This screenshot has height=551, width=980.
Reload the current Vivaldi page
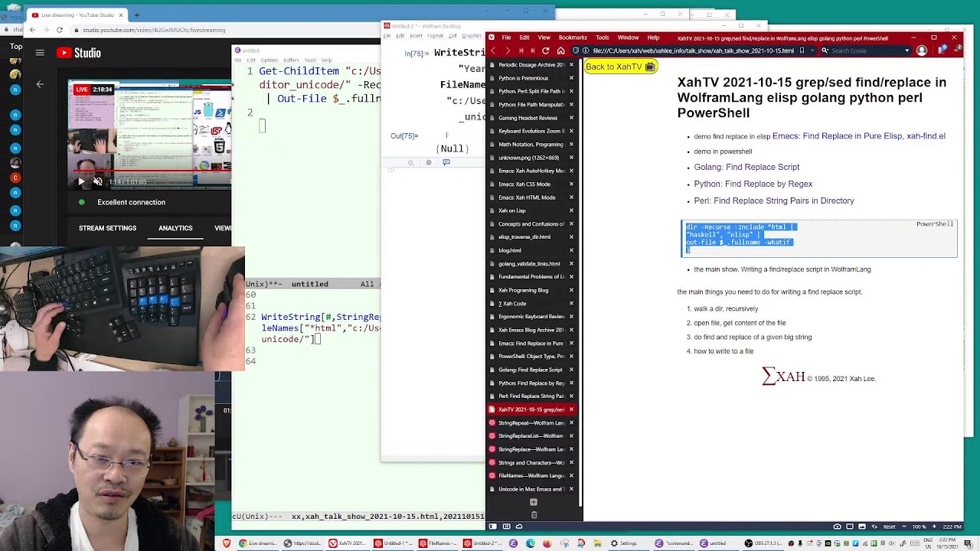(546, 51)
